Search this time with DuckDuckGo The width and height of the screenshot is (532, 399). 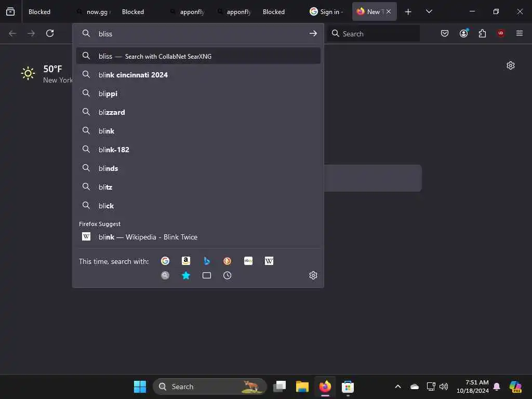228,261
